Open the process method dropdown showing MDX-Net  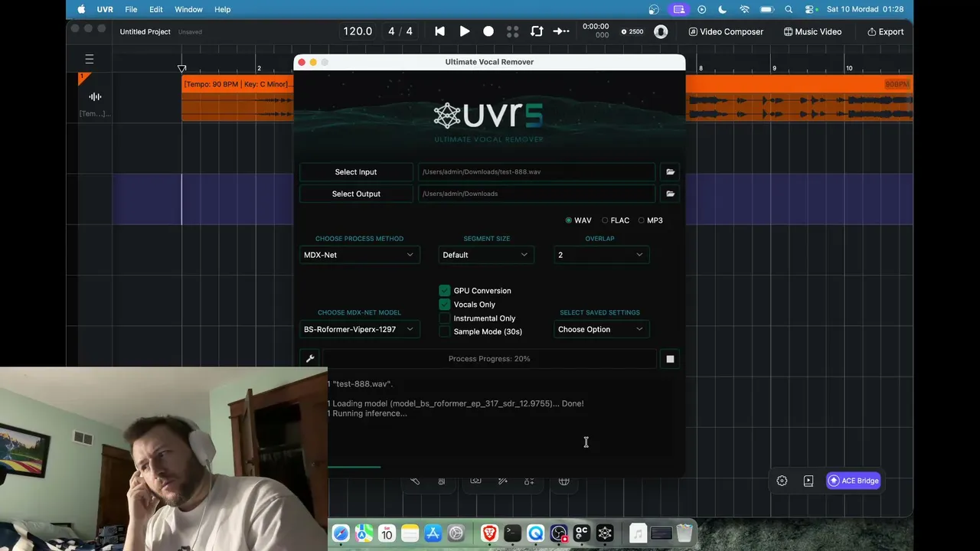click(x=359, y=255)
